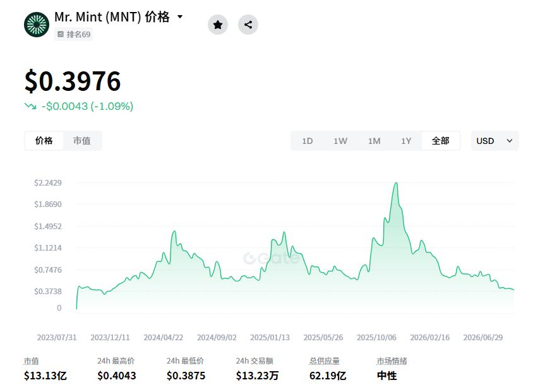Viewport: 538px width, 392px height.
Task: Click the 2024/04/22 date label
Action: point(164,338)
